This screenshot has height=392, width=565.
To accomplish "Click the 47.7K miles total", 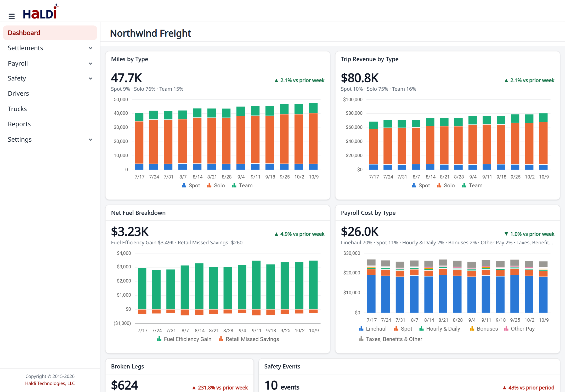I will click(127, 78).
